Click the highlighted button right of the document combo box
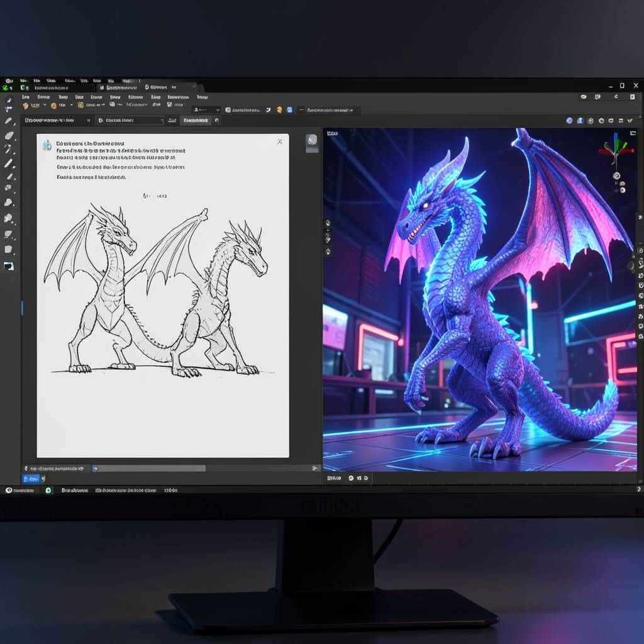 pyautogui.click(x=196, y=120)
